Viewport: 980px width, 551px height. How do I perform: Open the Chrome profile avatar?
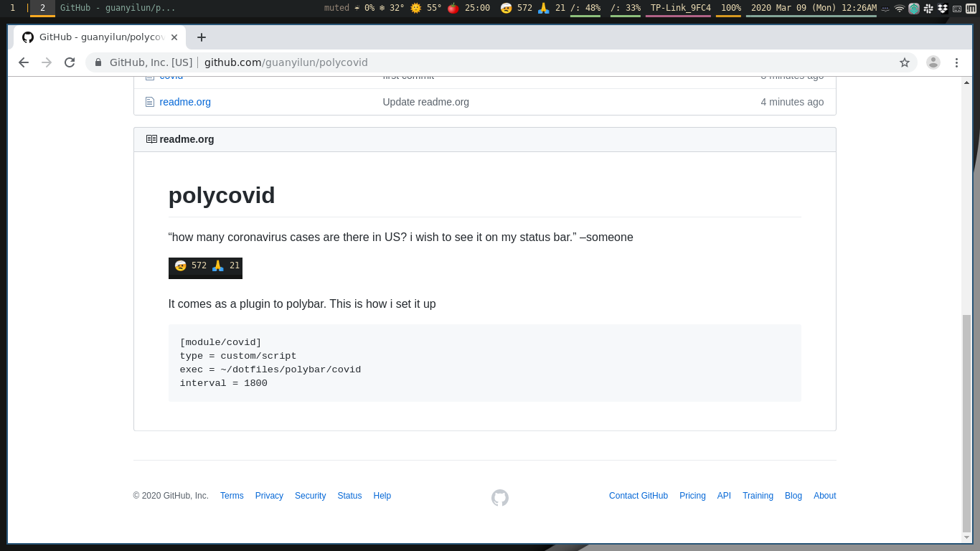[933, 62]
